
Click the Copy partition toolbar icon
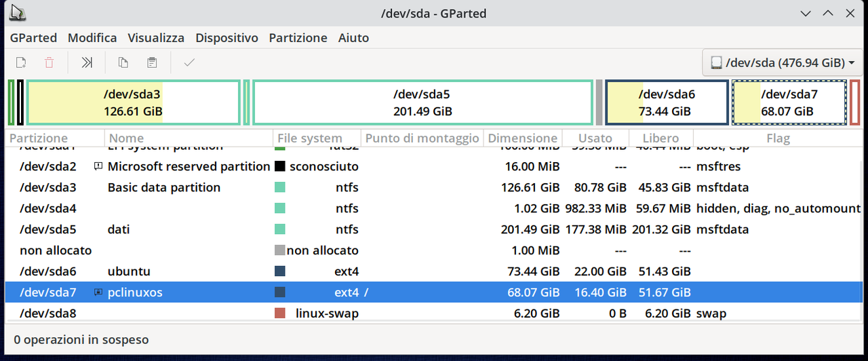pos(123,63)
